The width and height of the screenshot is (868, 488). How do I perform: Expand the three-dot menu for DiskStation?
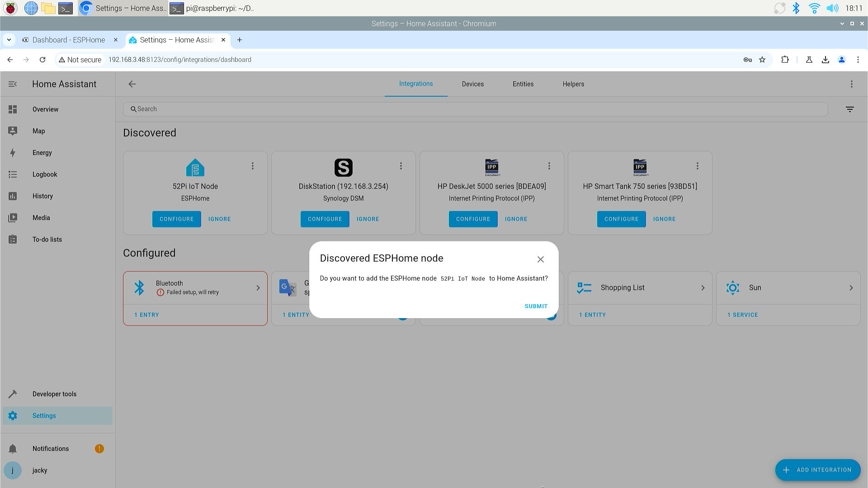point(401,166)
